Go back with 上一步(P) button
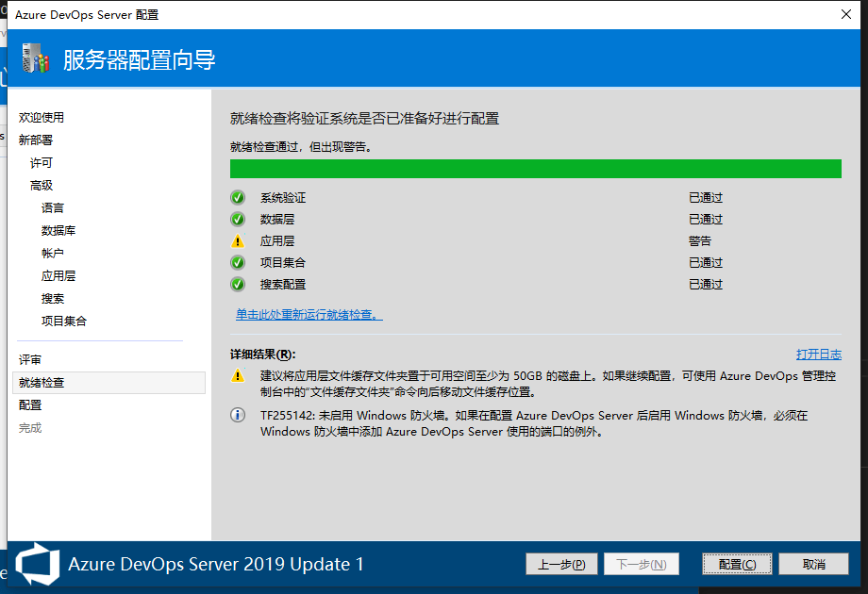 (x=561, y=564)
